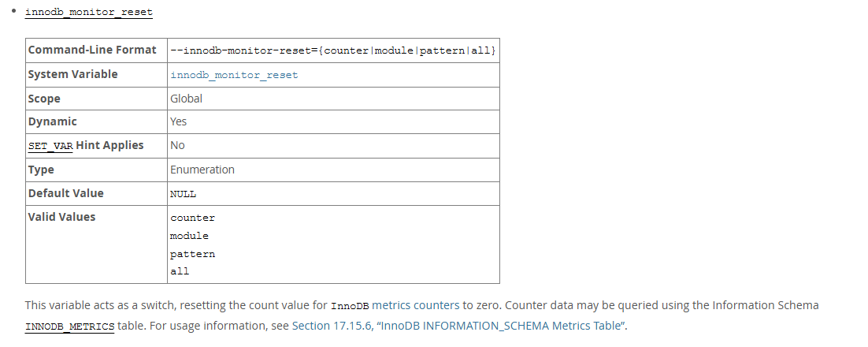868x347 pixels.
Task: Click the InnoDB code word in the description
Action: (350, 306)
